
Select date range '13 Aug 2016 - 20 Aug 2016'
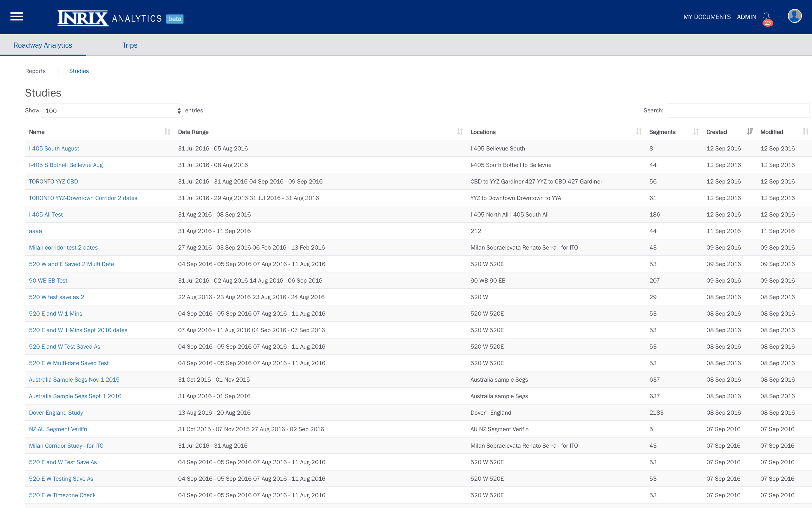pos(214,412)
